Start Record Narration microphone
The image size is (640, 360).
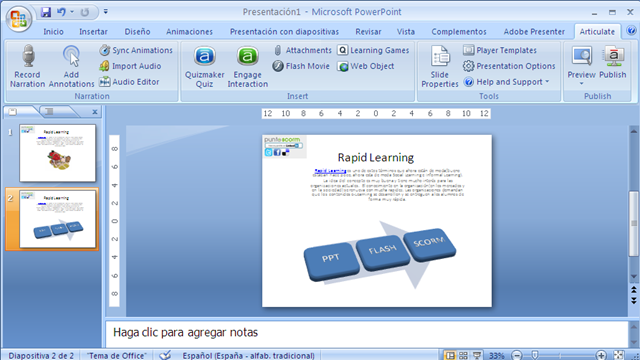(x=27, y=66)
